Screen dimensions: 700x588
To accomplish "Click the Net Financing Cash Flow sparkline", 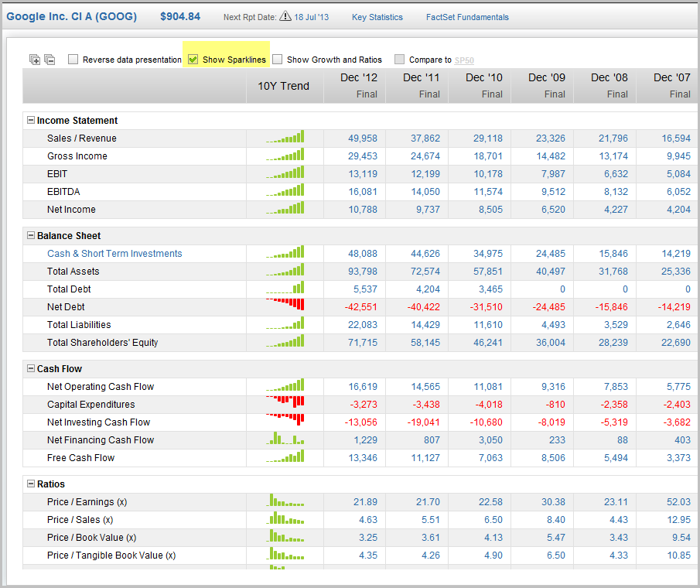I will click(284, 439).
